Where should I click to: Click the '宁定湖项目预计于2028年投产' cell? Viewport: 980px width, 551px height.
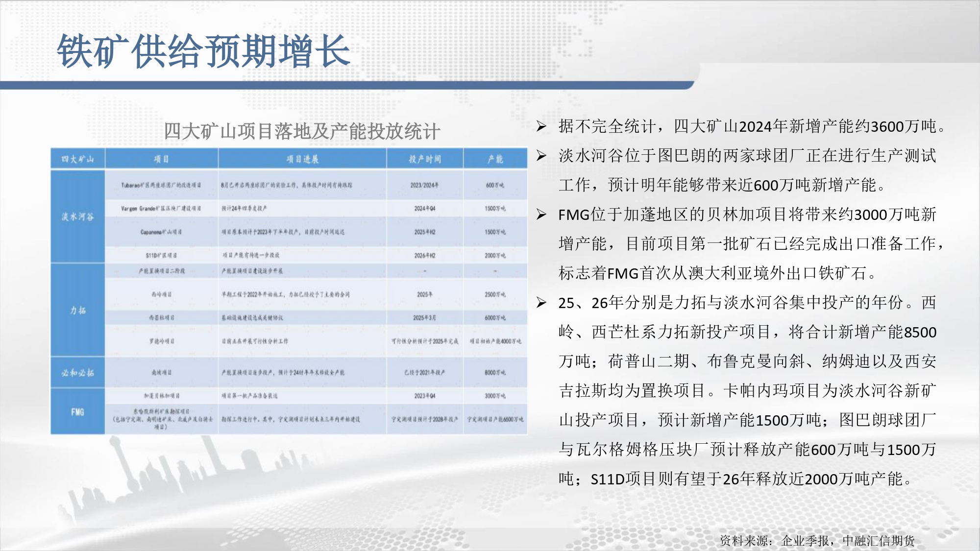coord(425,419)
